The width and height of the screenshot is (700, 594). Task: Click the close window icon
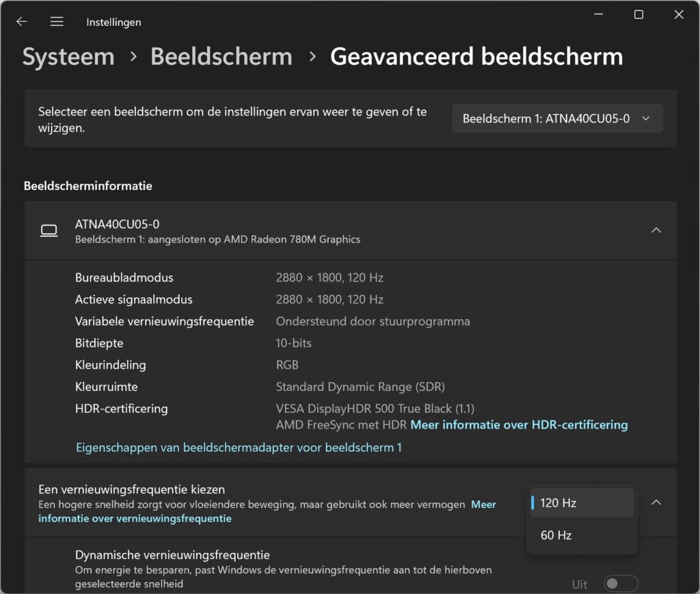(678, 14)
